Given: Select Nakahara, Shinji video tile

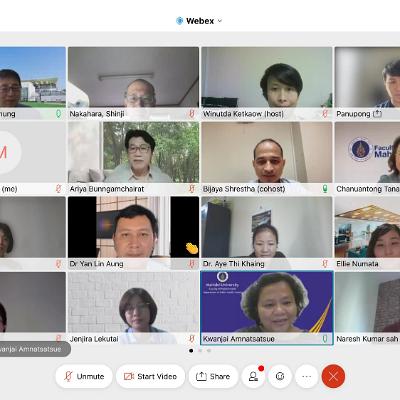Looking at the screenshot, I should (x=133, y=83).
